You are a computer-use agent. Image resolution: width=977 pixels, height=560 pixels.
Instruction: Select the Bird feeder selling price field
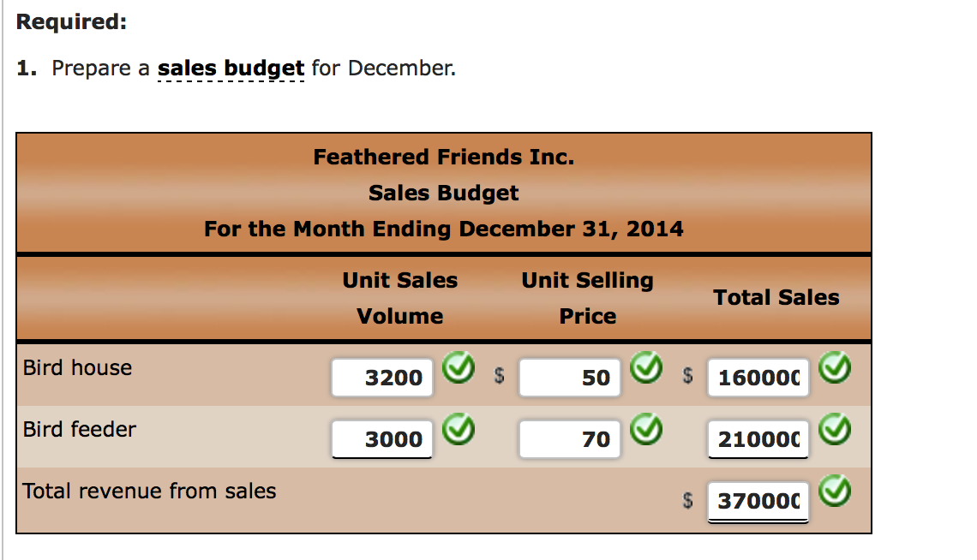[570, 438]
